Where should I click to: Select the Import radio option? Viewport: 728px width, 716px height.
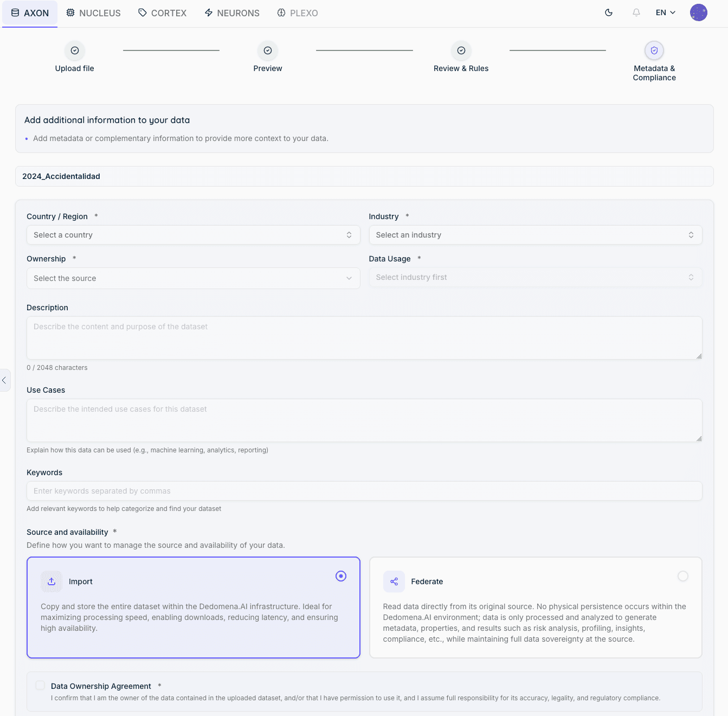coord(341,576)
